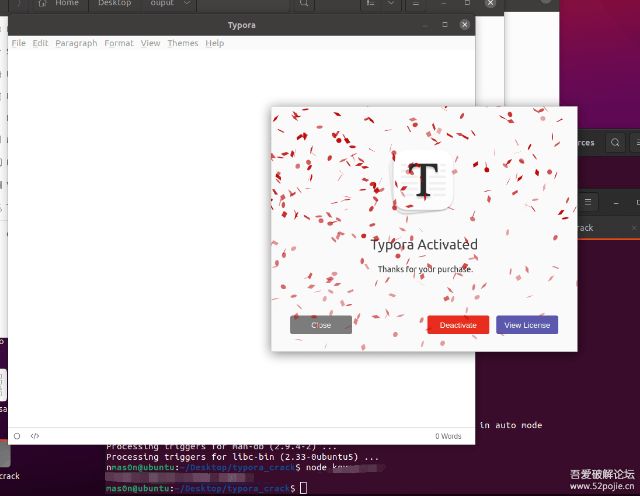Click the file manager search icon
Viewport: 640px width, 496px height.
pos(304,3)
